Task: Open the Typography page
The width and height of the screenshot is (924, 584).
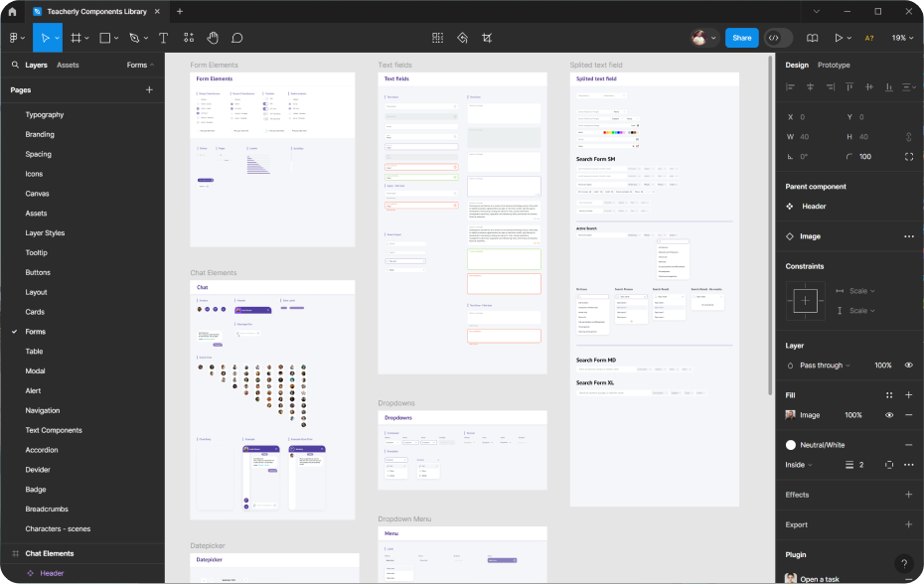Action: [44, 114]
